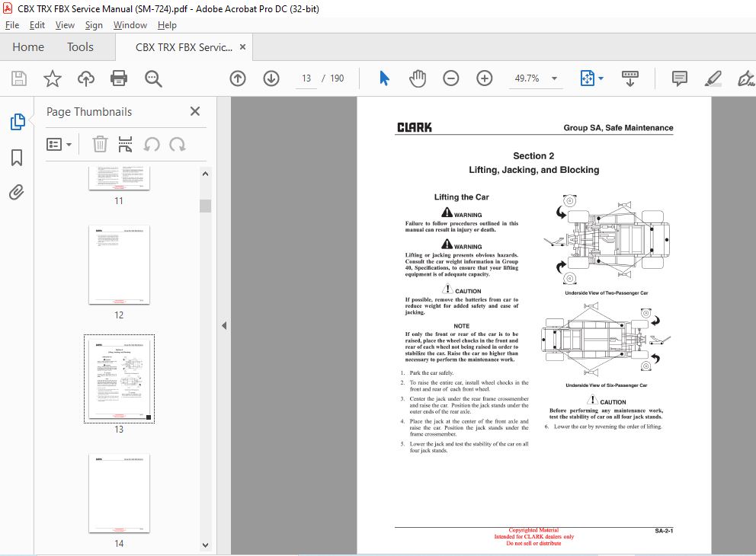Click thumbnails scrollbar down arrow
Image resolution: width=756 pixels, height=556 pixels.
coord(206,545)
